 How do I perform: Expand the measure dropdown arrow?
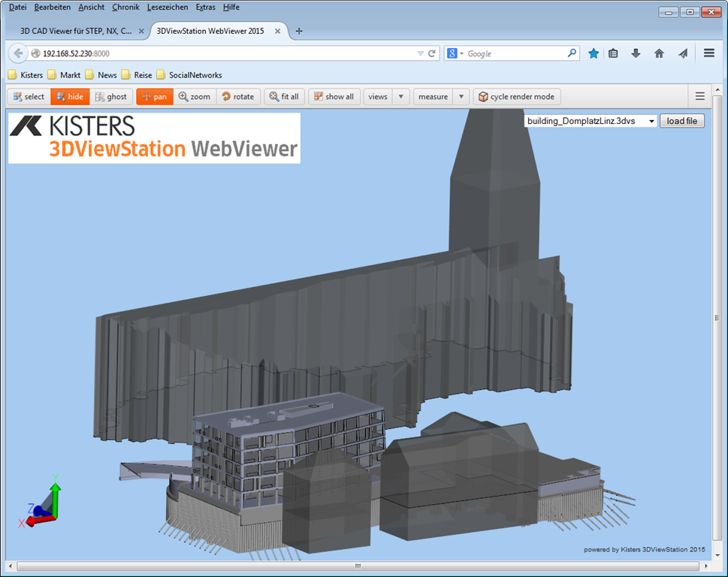coord(461,97)
